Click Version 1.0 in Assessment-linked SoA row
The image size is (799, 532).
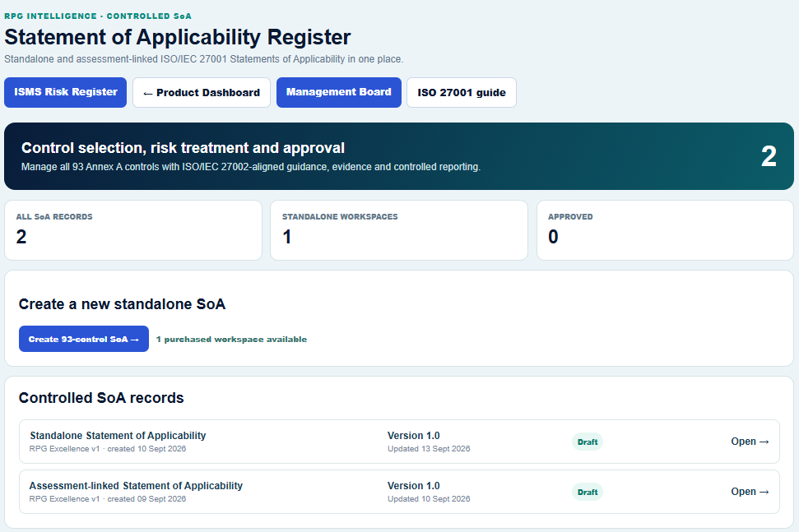[x=413, y=486]
